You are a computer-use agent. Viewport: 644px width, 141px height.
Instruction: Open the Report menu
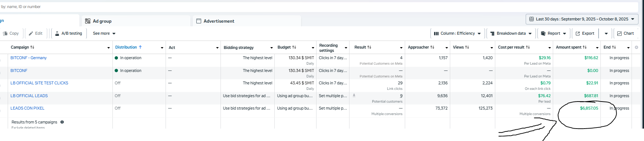[x=554, y=33]
